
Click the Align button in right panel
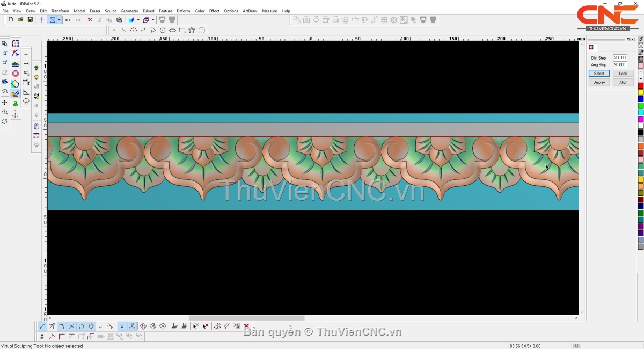tap(623, 82)
